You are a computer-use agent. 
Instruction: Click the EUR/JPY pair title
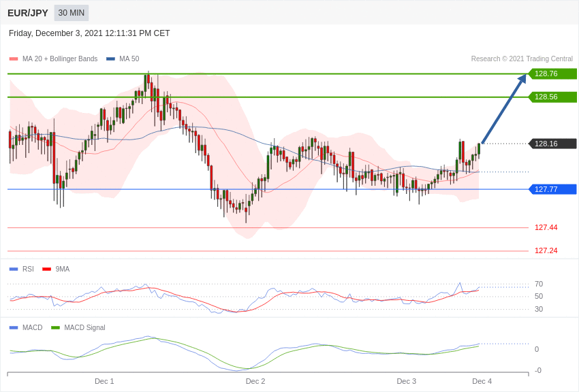(x=28, y=13)
